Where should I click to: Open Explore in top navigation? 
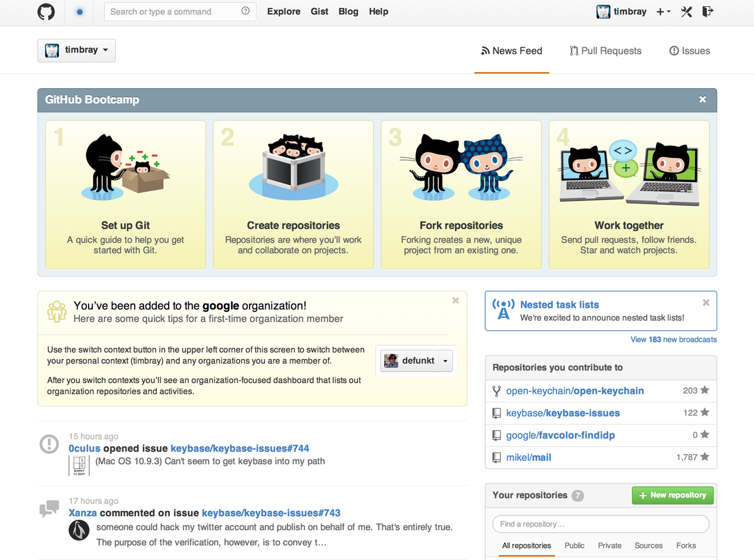coord(284,12)
